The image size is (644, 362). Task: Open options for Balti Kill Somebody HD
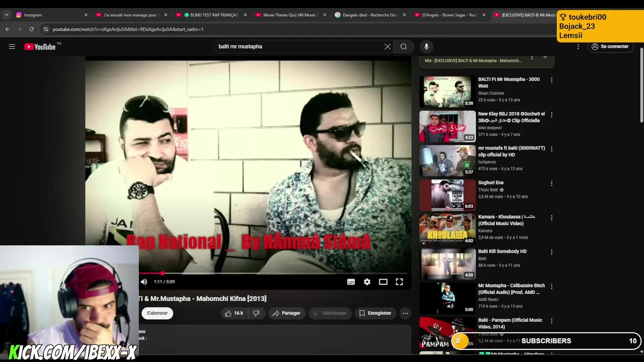551,252
